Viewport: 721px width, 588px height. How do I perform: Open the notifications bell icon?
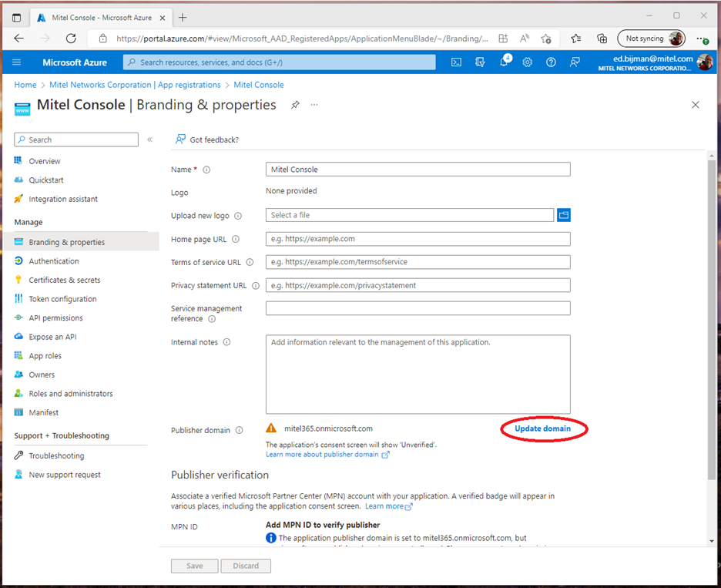504,62
